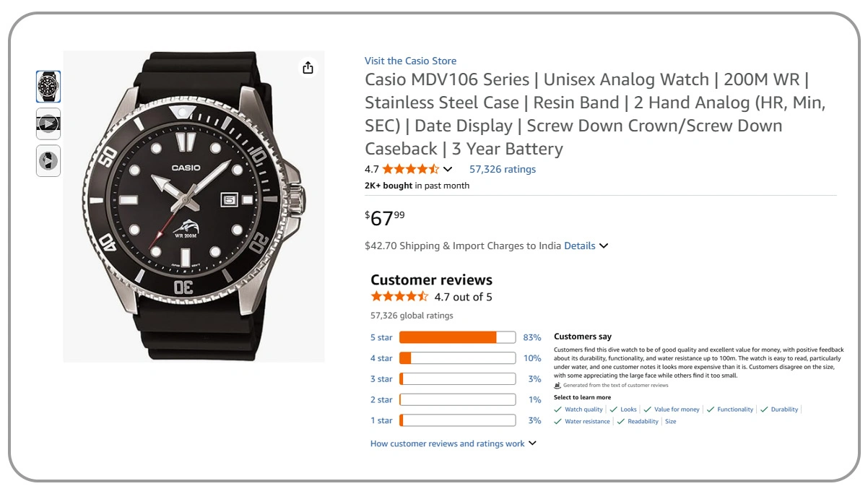Open the 360-degree view thumbnail
868x494 pixels.
pos(48,160)
